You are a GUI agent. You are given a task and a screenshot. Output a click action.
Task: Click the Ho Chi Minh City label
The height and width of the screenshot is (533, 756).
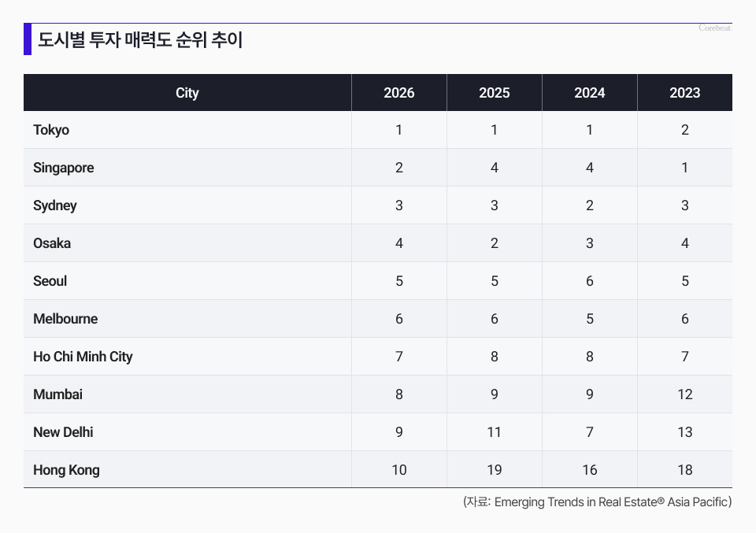[x=83, y=357]
